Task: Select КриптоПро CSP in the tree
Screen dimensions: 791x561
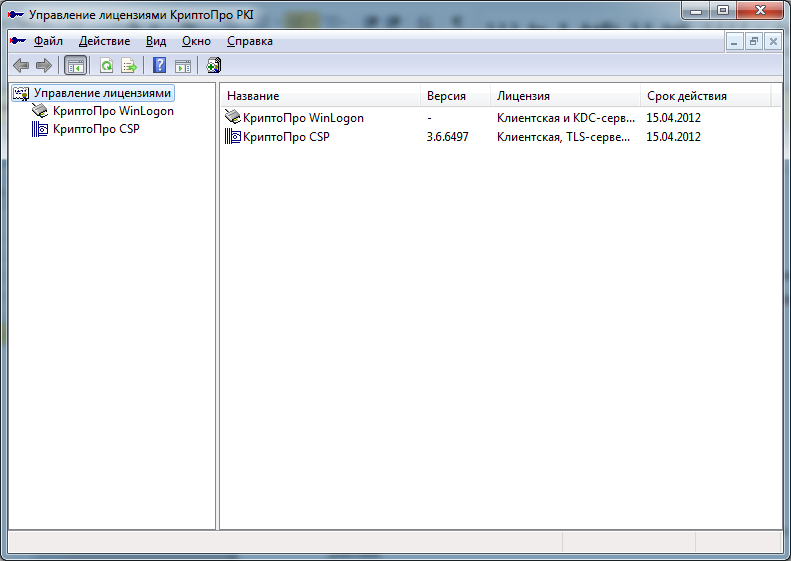Action: (95, 129)
